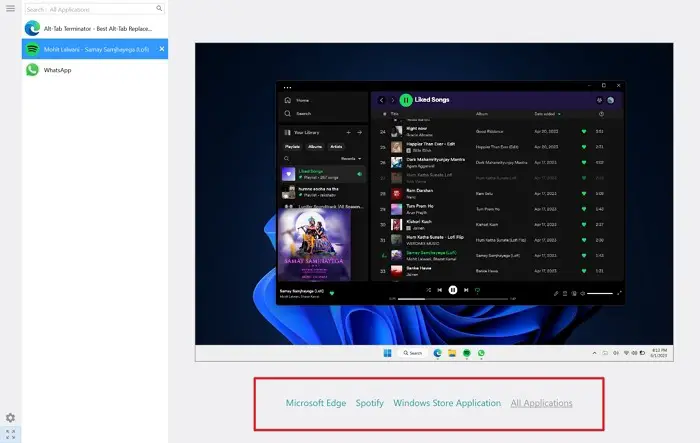Filter by Windows Store Application link
Image resolution: width=700 pixels, height=443 pixels.
coord(447,403)
